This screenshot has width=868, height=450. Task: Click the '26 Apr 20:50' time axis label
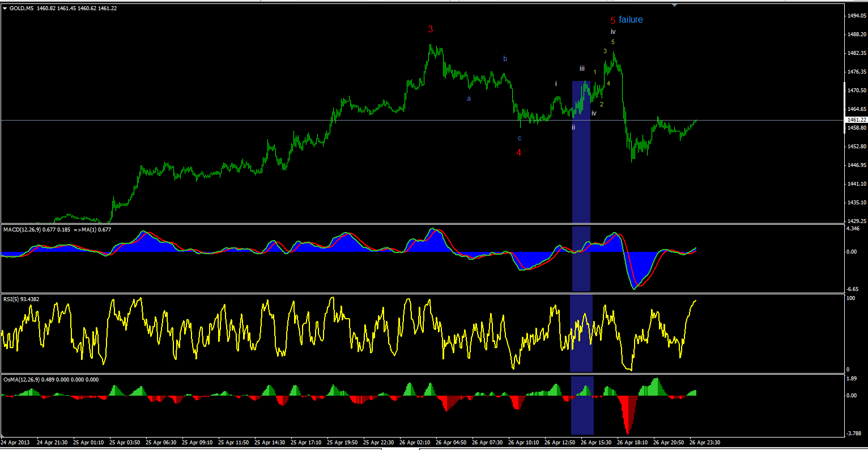[669, 442]
